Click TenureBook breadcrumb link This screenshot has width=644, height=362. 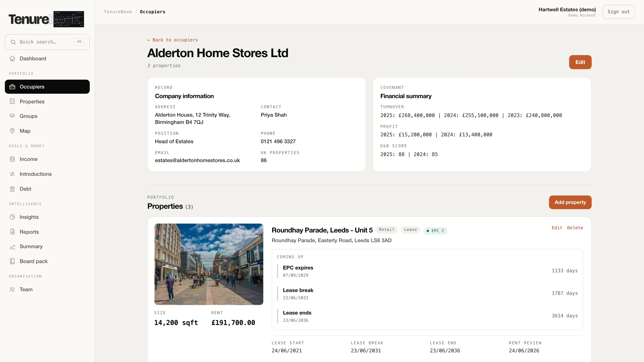(x=118, y=12)
